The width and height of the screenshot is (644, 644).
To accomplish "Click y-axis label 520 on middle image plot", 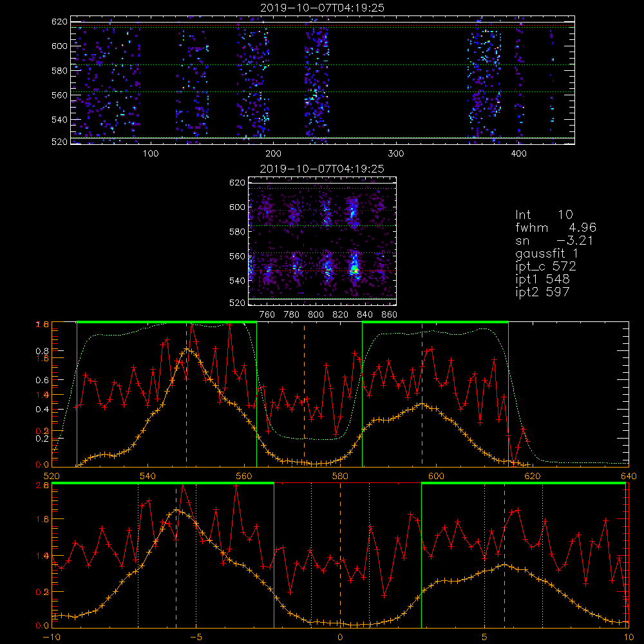I will 238,303.
